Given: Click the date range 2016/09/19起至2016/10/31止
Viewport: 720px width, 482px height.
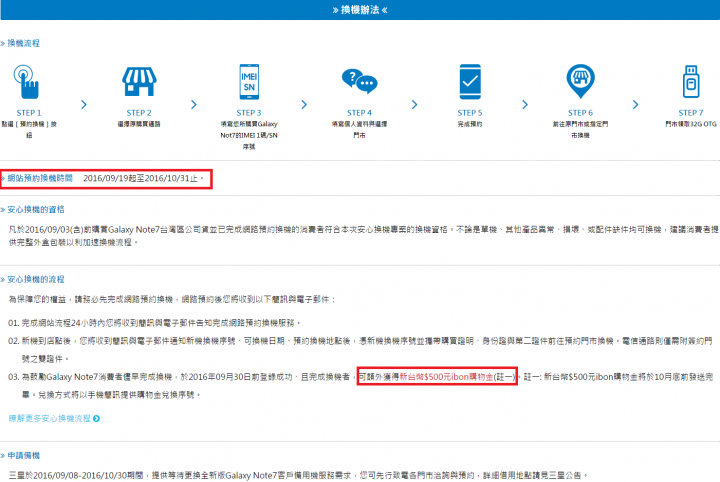Looking at the screenshot, I should [141, 178].
